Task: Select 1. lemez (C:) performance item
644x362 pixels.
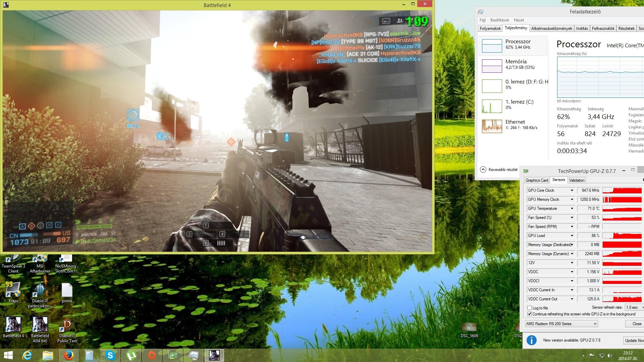Action: 513,106
